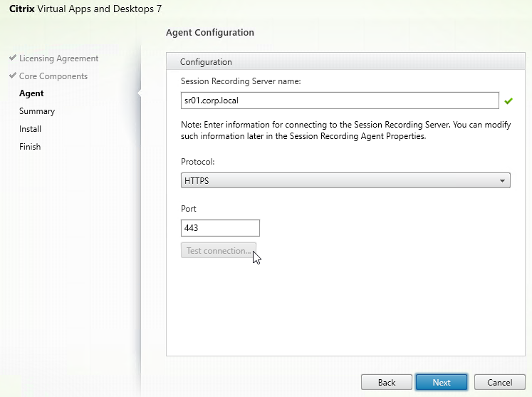Open the Install step in sidebar
Image resolution: width=532 pixels, height=397 pixels.
[31, 129]
